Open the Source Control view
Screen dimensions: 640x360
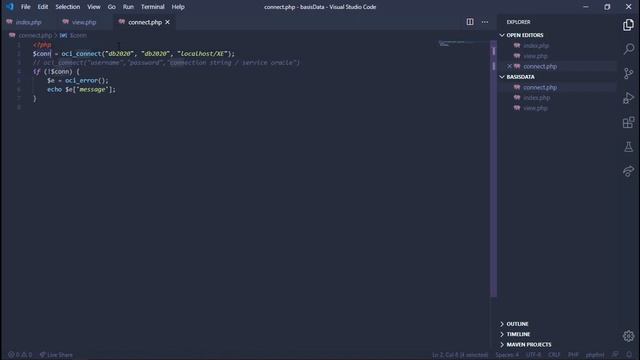[629, 73]
